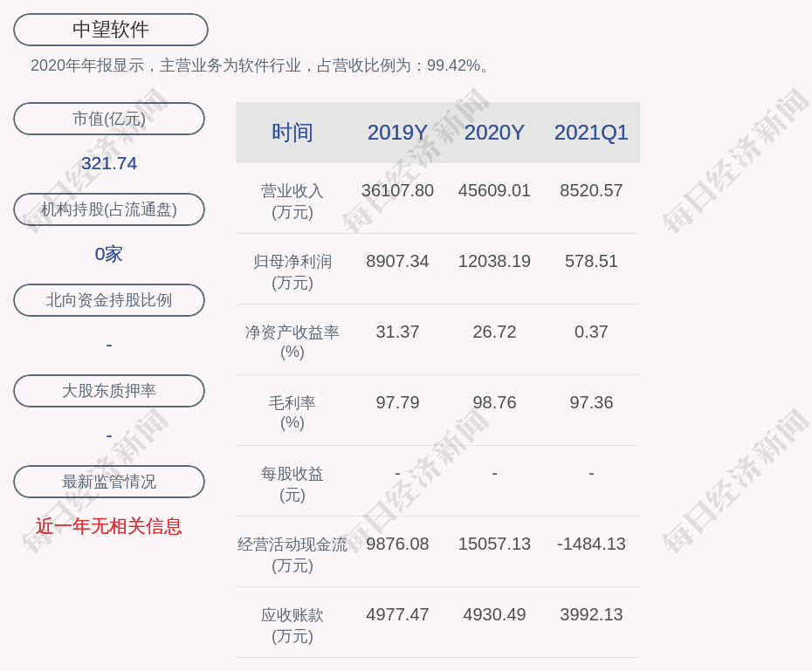This screenshot has height=671, width=812.
Task: Open the 最新监管情况 pill
Action: click(109, 482)
